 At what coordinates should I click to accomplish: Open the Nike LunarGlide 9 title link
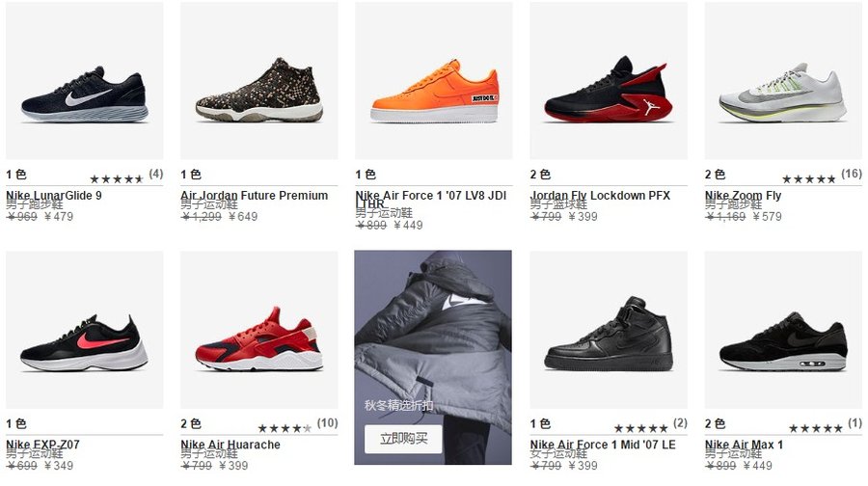click(54, 196)
